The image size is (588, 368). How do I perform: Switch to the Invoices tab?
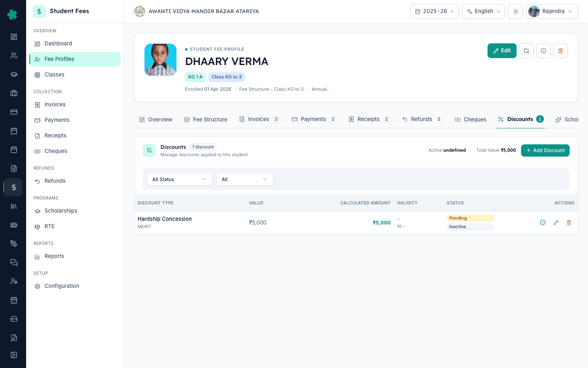pyautogui.click(x=259, y=119)
